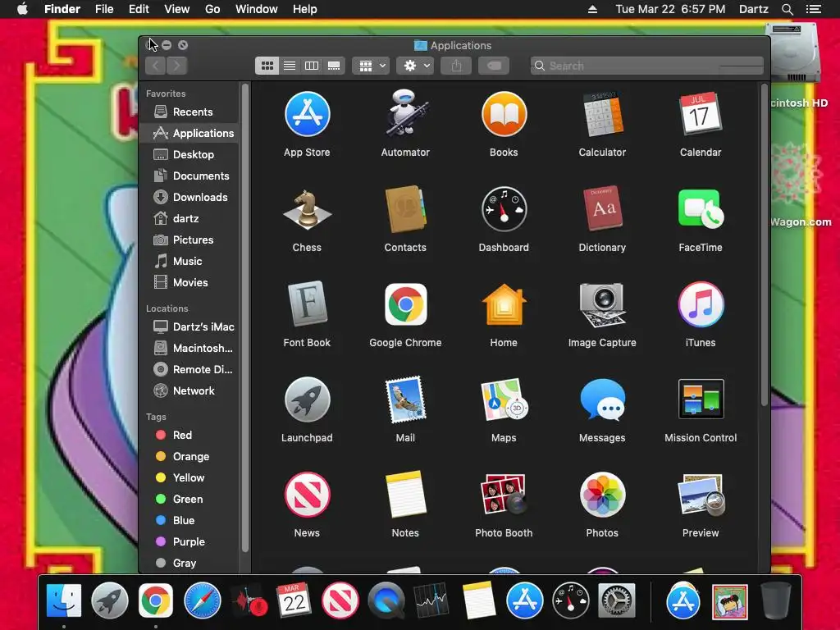
Task: Open the dartz home folder in sidebar
Action: click(x=189, y=218)
